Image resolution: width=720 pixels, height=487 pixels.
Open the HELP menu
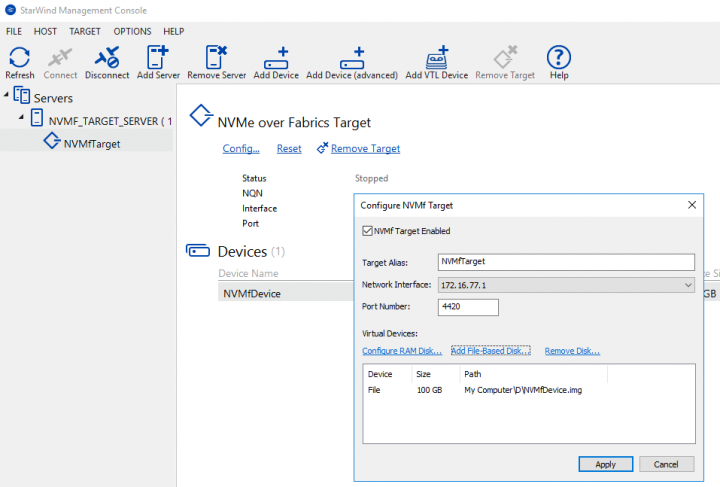coord(174,31)
